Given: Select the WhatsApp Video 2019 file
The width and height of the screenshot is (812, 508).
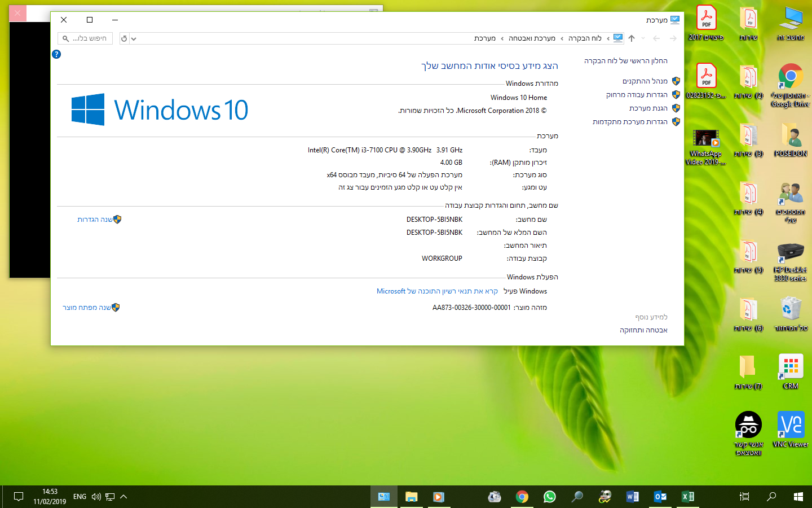Looking at the screenshot, I should click(x=706, y=147).
